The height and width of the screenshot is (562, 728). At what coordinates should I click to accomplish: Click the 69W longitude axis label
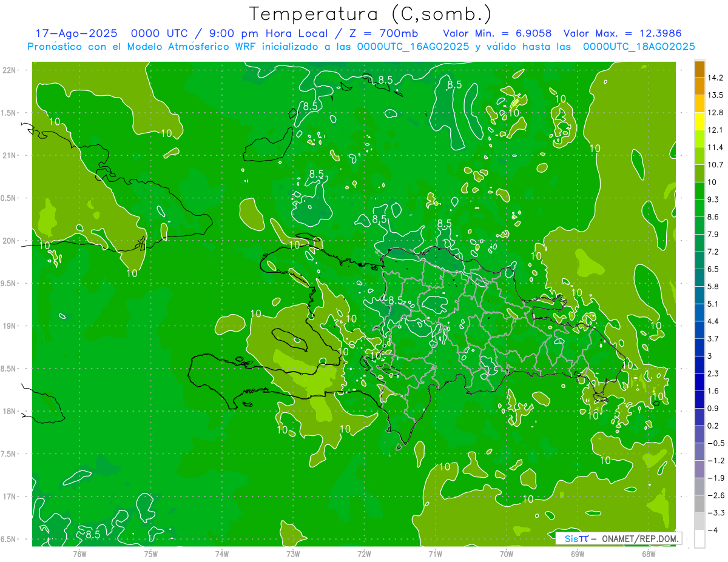(578, 554)
